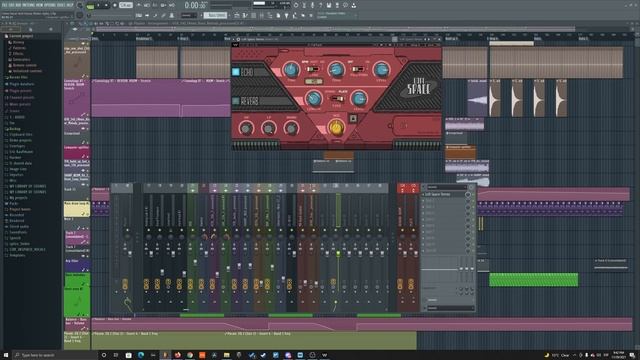Open the HELP menu

click(x=70, y=5)
